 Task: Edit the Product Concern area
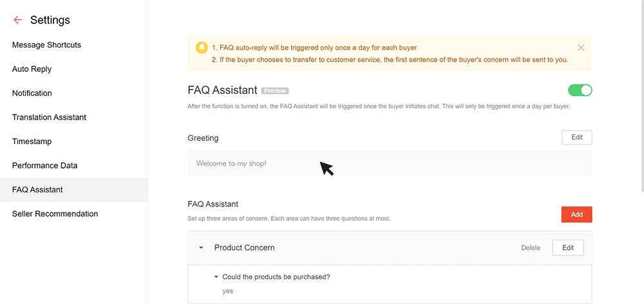(x=567, y=248)
